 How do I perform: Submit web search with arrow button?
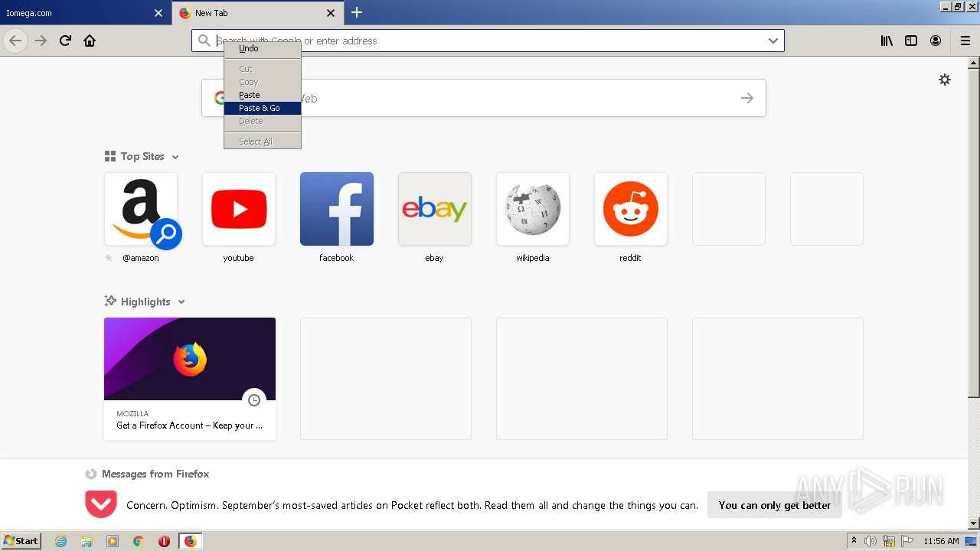coord(747,98)
